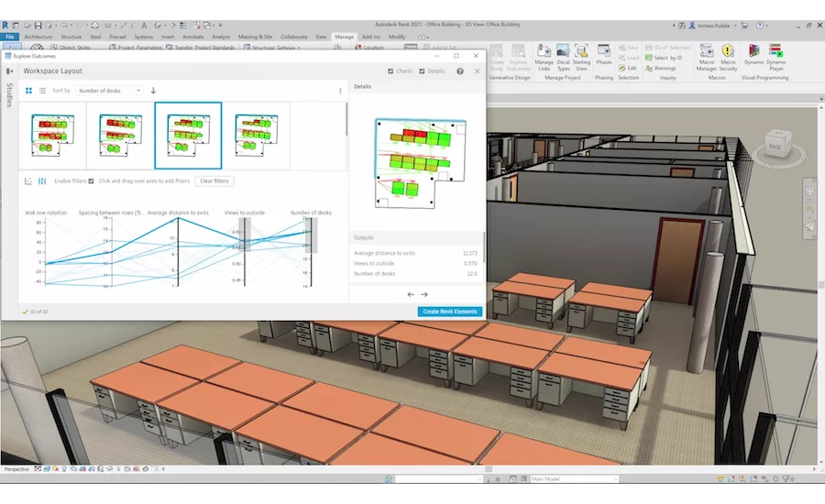This screenshot has width=825, height=504.
Task: Open the File tab
Action: [x=9, y=37]
